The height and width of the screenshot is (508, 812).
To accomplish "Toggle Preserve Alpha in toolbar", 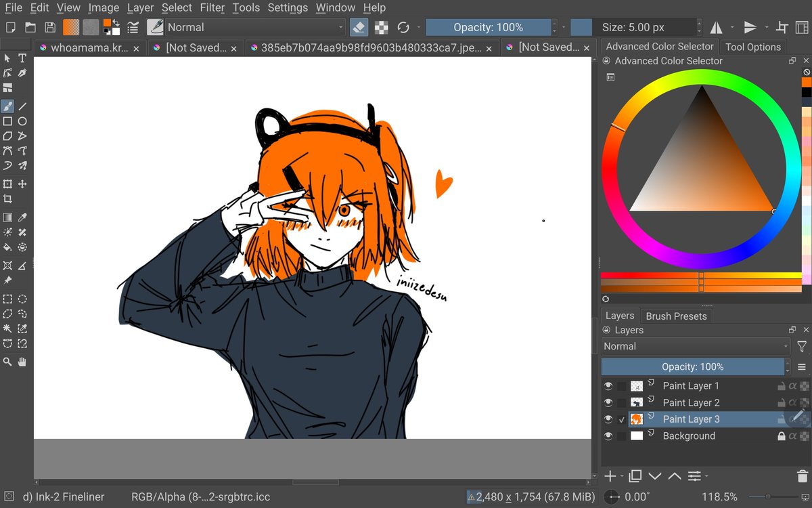I will click(382, 27).
